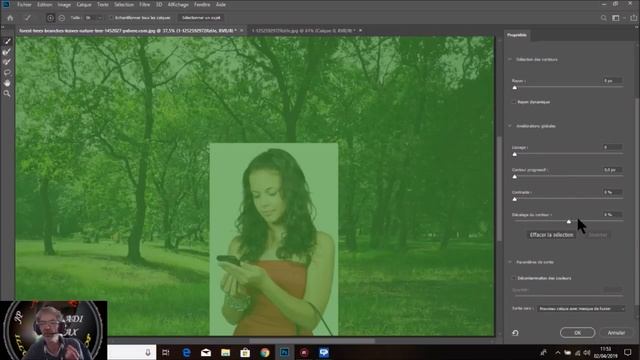This screenshot has width=640, height=360.
Task: Click the Lissage value input field
Action: click(x=612, y=147)
